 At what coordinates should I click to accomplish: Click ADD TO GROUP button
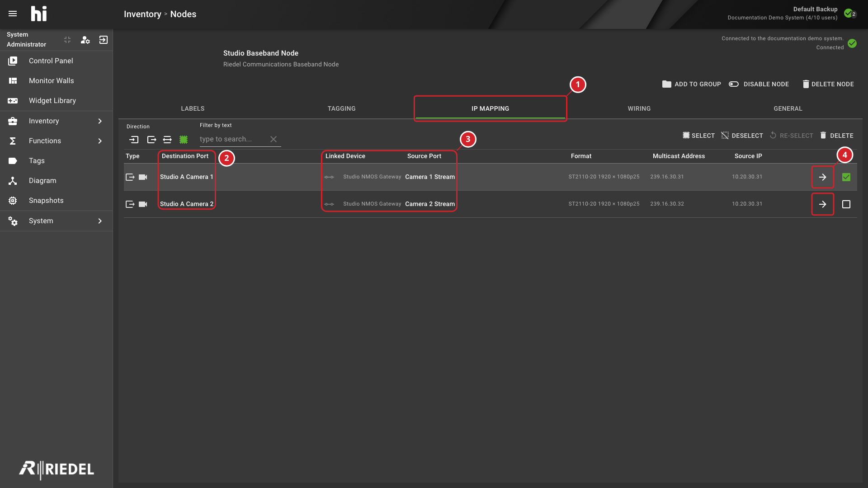pyautogui.click(x=691, y=84)
